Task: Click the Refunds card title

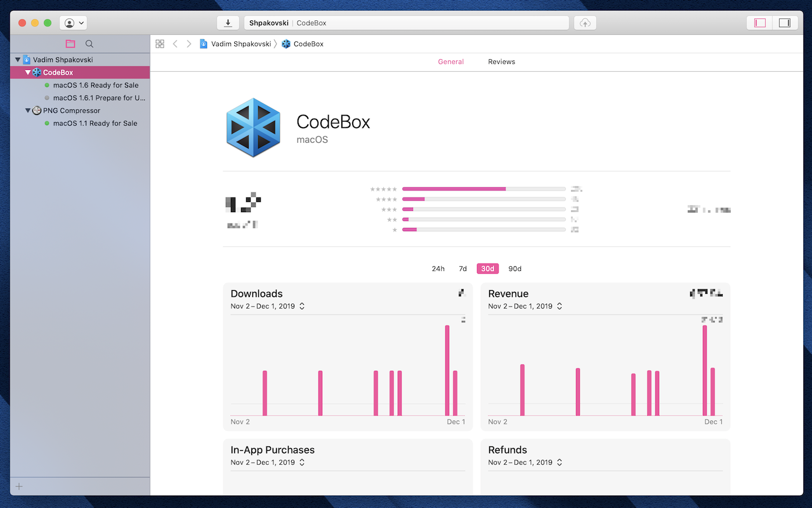Action: (x=507, y=450)
